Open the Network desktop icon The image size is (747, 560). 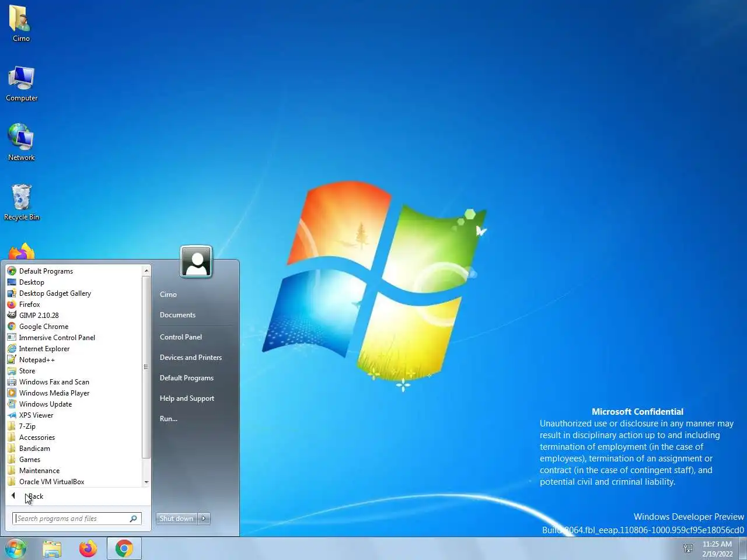[x=22, y=142]
